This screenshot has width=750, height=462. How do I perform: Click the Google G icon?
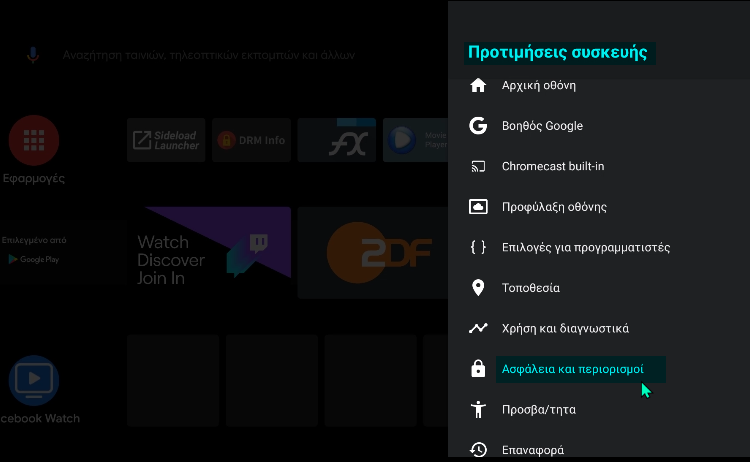click(478, 126)
